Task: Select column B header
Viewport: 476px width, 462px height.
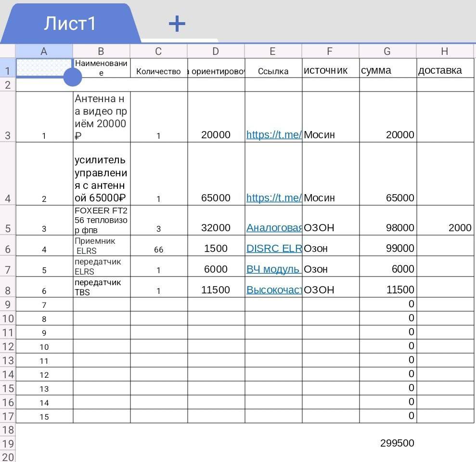Action: 102,51
